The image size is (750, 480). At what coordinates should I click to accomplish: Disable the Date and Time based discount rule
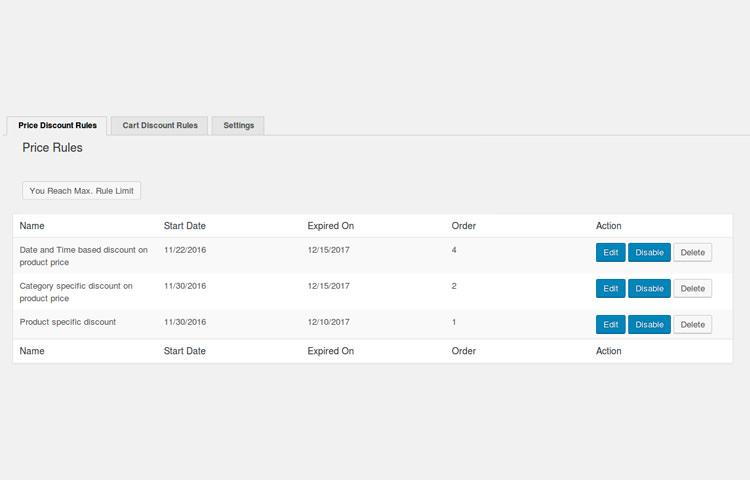649,252
